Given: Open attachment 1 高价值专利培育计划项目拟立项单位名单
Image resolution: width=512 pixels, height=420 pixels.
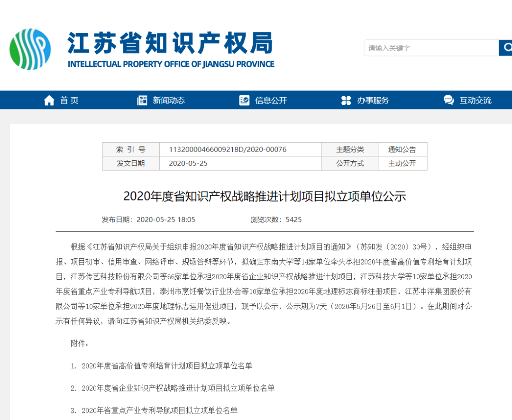Looking at the screenshot, I should (167, 366).
